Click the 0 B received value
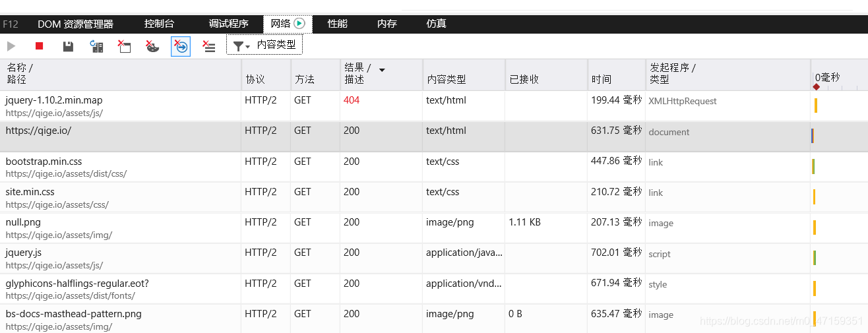 point(515,314)
